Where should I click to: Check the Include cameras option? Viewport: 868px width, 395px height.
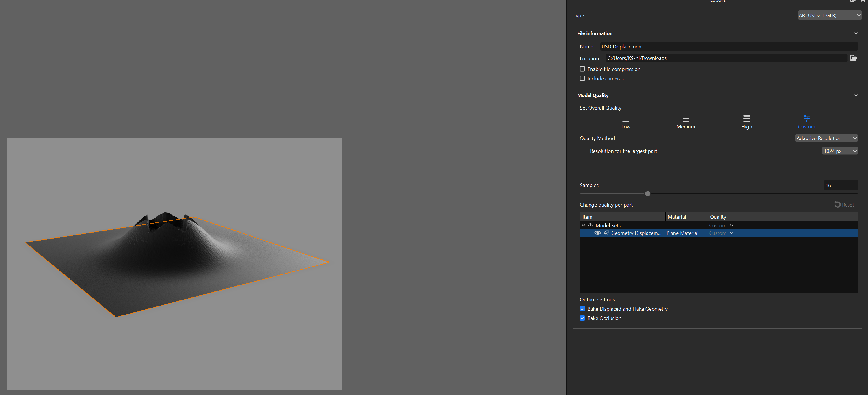(x=582, y=78)
